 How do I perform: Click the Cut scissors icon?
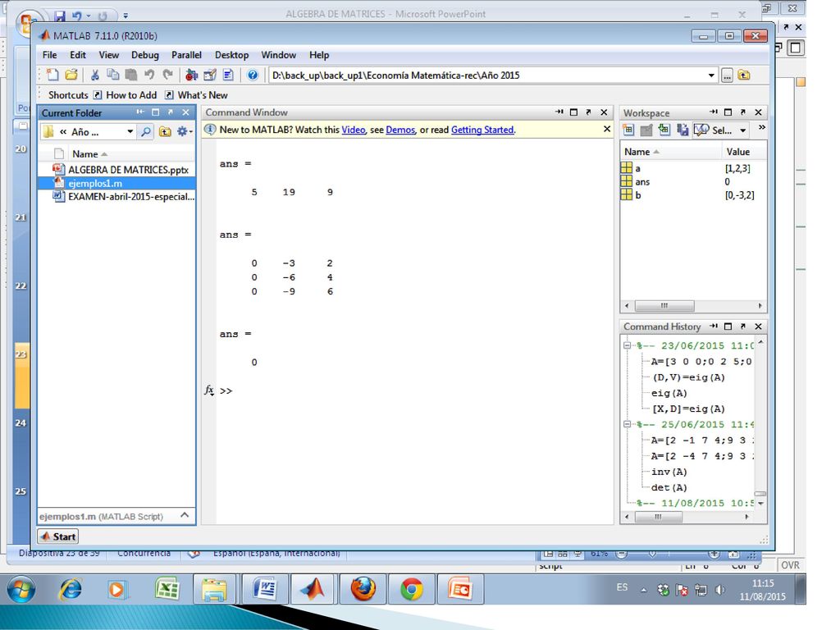(x=95, y=75)
